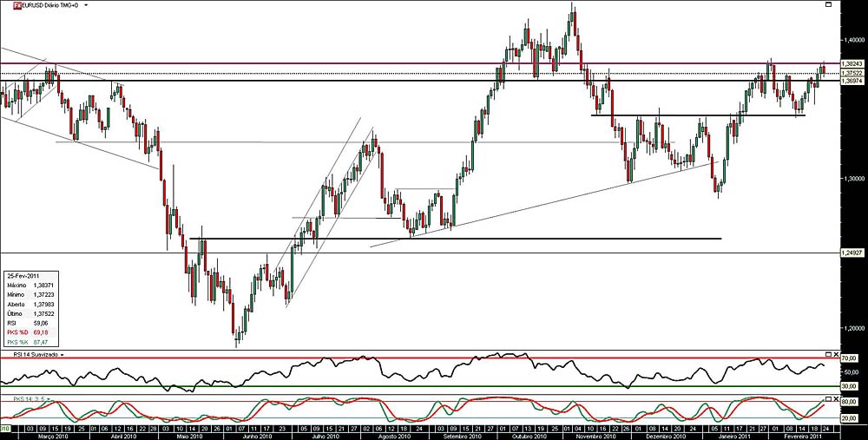The height and width of the screenshot is (440, 868).
Task: Click the 30,00 RSI axis label
Action: coord(849,386)
